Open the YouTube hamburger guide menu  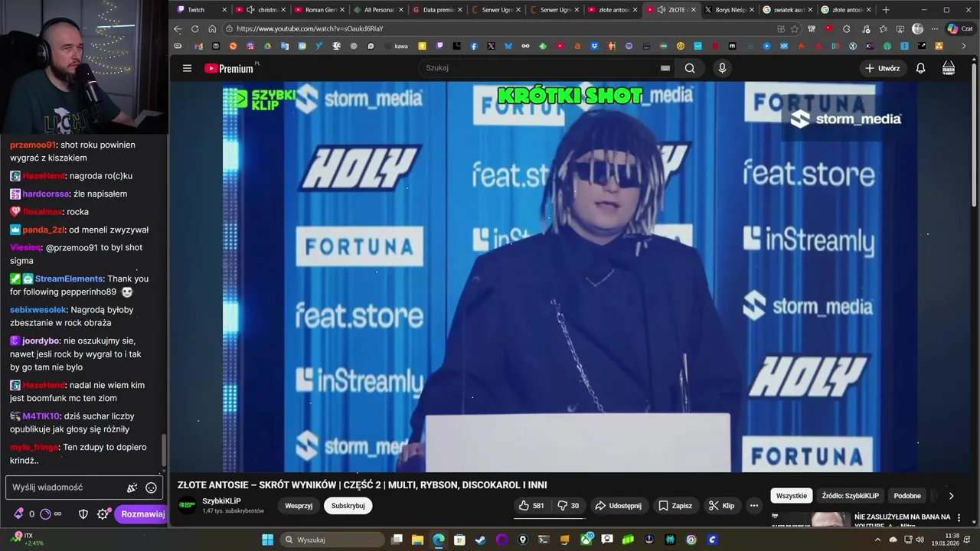coord(187,68)
